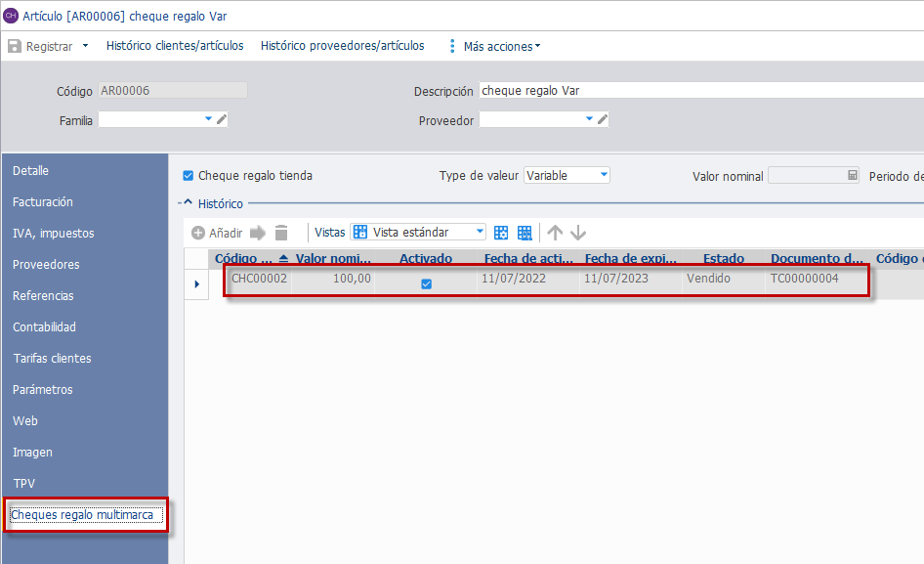Click the Valor nominal calculator icon
The width and height of the screenshot is (924, 564).
(852, 175)
